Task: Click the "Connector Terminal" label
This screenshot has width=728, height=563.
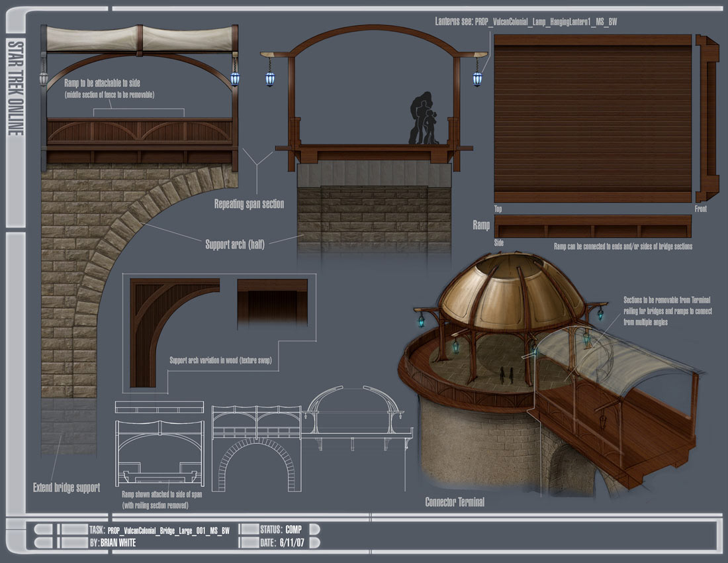Action: click(x=455, y=502)
